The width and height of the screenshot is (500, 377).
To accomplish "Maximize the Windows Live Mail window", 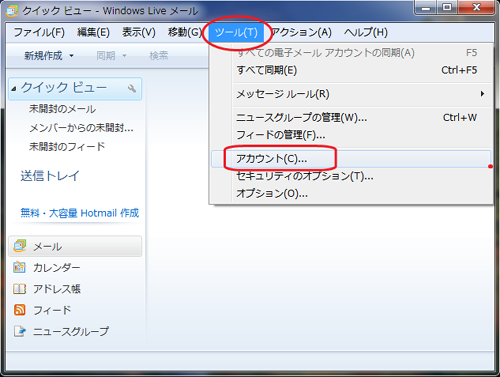I will 447,7.
